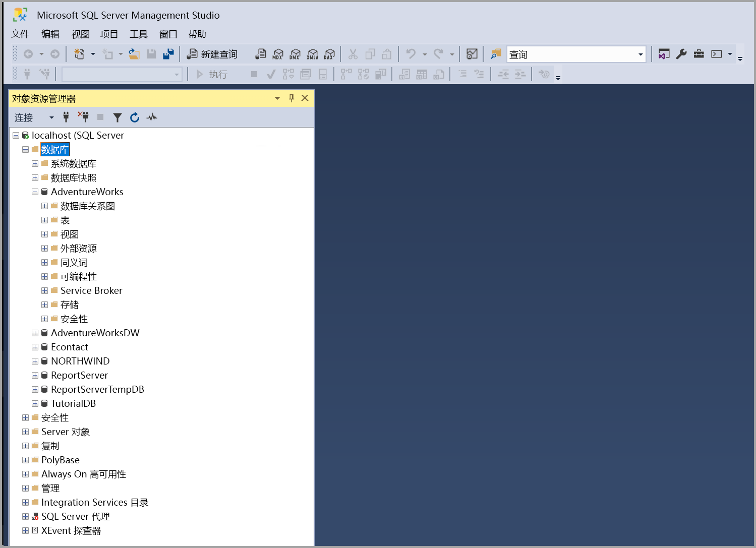Viewport: 756px width, 548px height.
Task: Collapse the AdventureWorks database node
Action: (x=35, y=192)
